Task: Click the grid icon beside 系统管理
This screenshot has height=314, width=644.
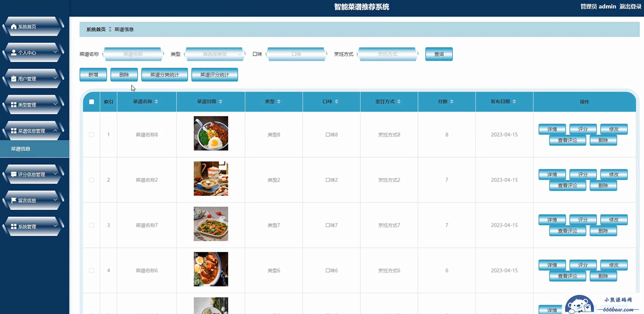Action: point(14,226)
